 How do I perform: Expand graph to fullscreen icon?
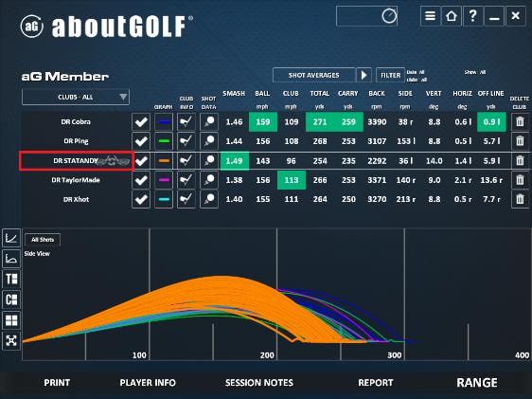pos(11,340)
